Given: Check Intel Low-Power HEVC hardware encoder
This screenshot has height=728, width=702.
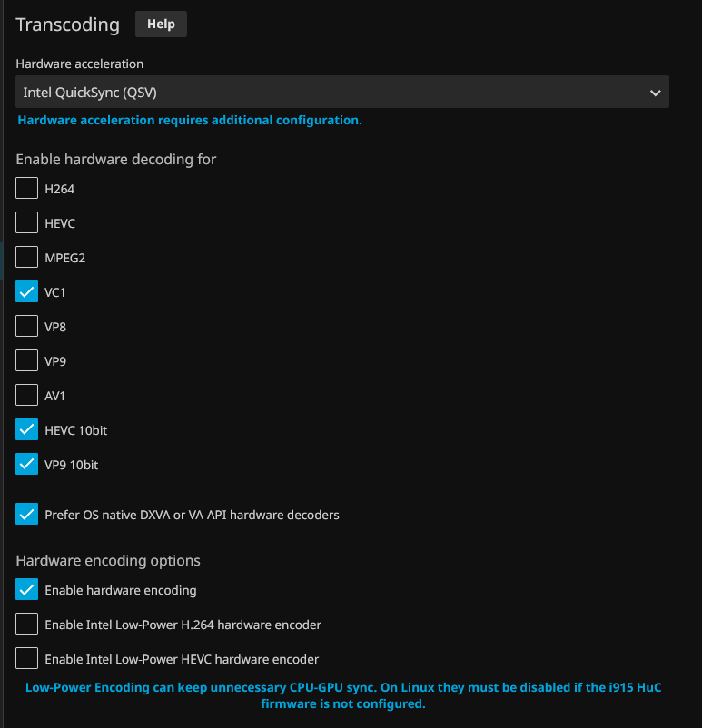Looking at the screenshot, I should pyautogui.click(x=27, y=659).
